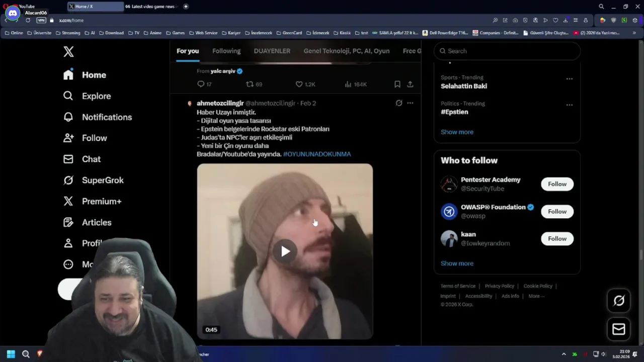Open Premium+ in the sidebar

click(92, 201)
